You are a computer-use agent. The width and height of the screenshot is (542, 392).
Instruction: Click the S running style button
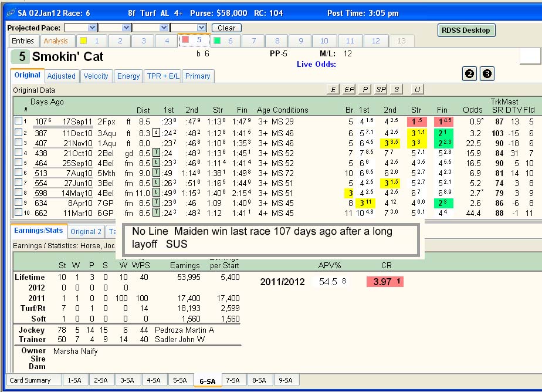pyautogui.click(x=397, y=90)
